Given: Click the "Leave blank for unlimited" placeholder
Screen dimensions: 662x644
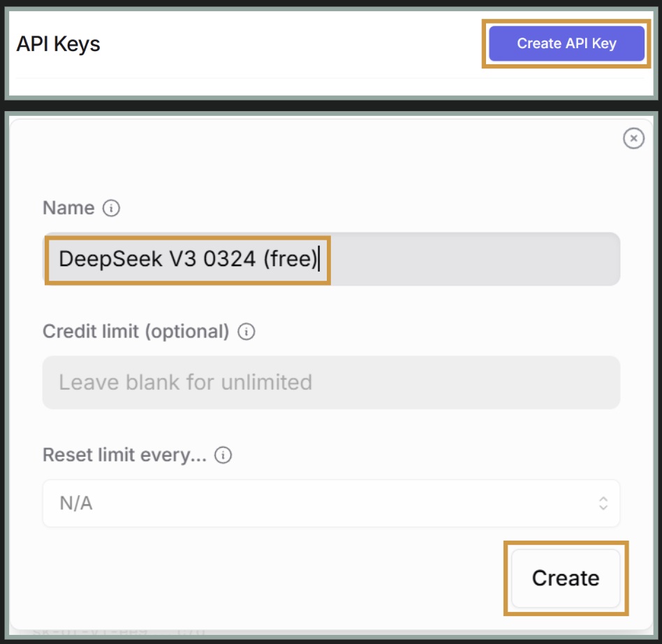Looking at the screenshot, I should pyautogui.click(x=185, y=383).
